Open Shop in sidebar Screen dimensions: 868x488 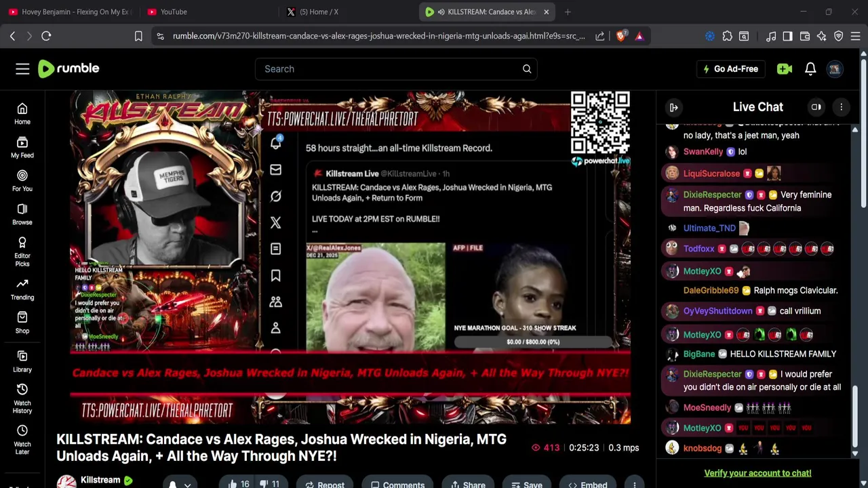click(x=22, y=323)
